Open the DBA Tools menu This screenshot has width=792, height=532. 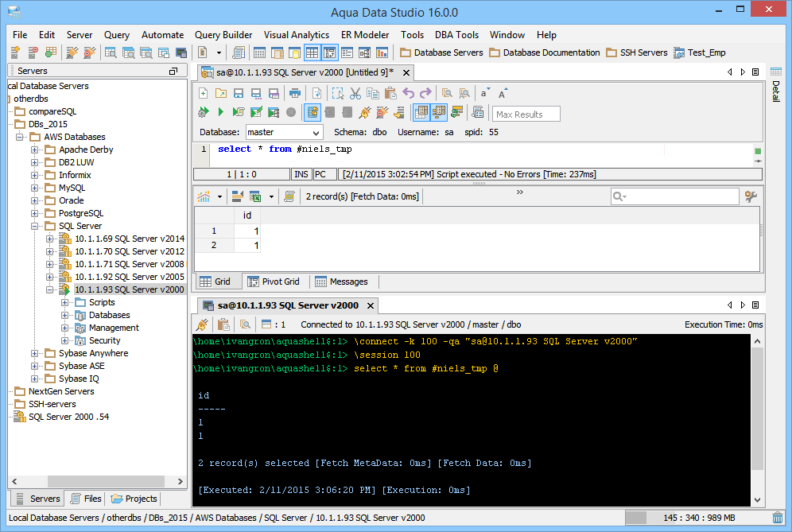(456, 35)
